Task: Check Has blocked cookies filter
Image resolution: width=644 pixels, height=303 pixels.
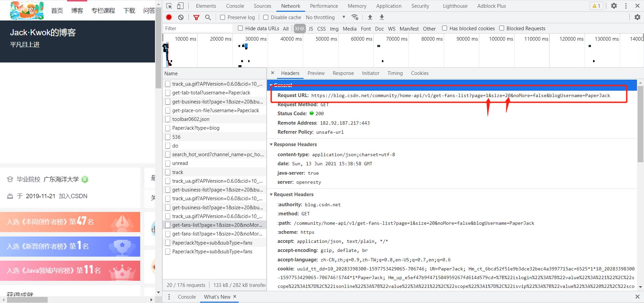Action: pyautogui.click(x=444, y=28)
